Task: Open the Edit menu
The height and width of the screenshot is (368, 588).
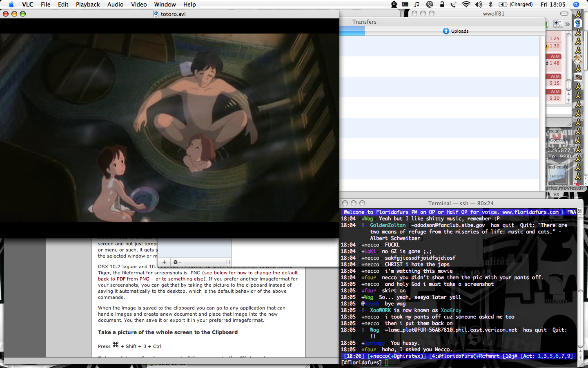Action: point(63,4)
